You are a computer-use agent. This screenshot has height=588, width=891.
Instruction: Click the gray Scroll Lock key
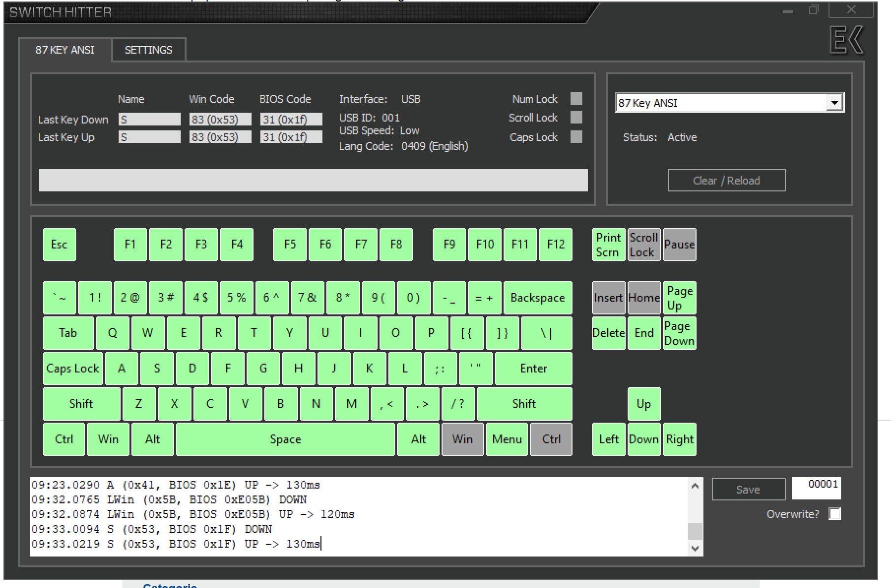click(644, 245)
